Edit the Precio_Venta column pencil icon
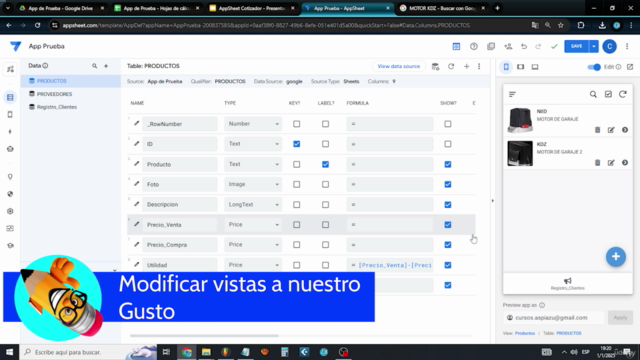This screenshot has width=640, height=360. click(136, 224)
